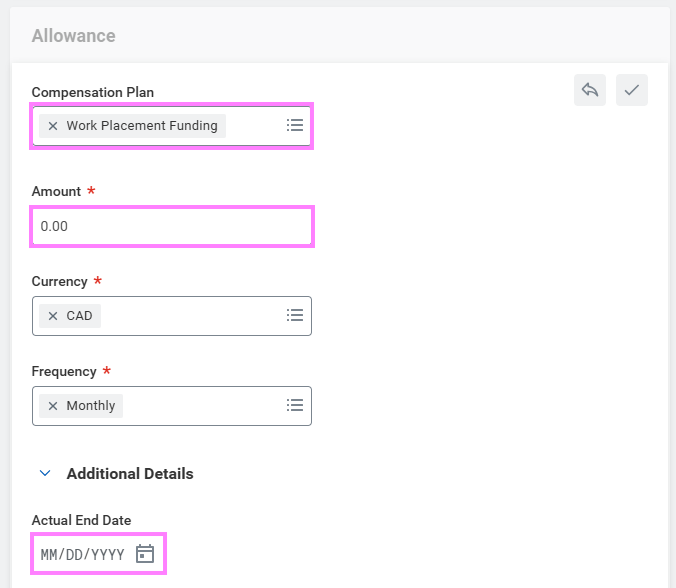Open the Currency prompt list icon

(x=294, y=316)
